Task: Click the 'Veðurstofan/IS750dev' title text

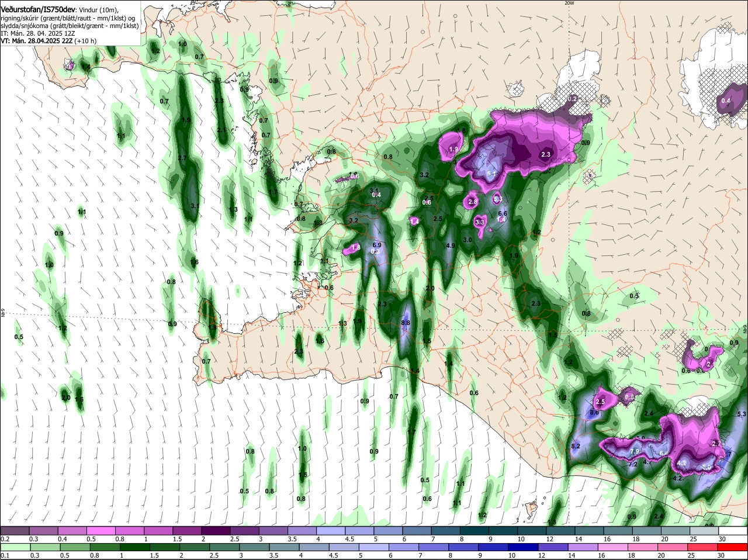Action: pos(38,10)
